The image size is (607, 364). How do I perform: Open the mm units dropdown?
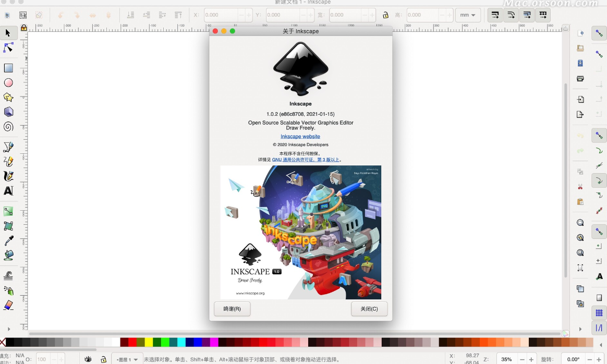pyautogui.click(x=468, y=15)
